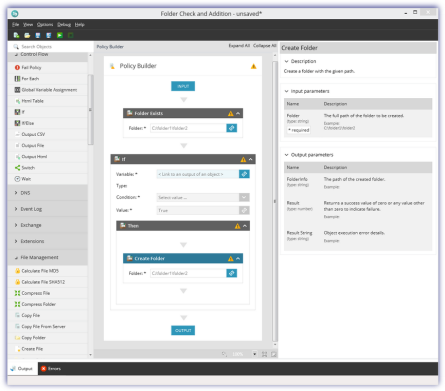Viewport: 445px width, 391px height.
Task: Open the File menu
Action: pos(16,25)
